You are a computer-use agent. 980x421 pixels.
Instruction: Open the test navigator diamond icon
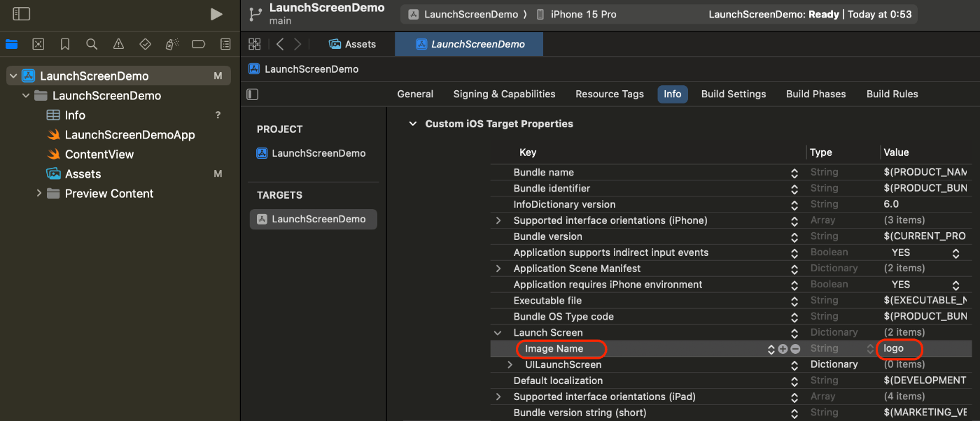click(145, 44)
